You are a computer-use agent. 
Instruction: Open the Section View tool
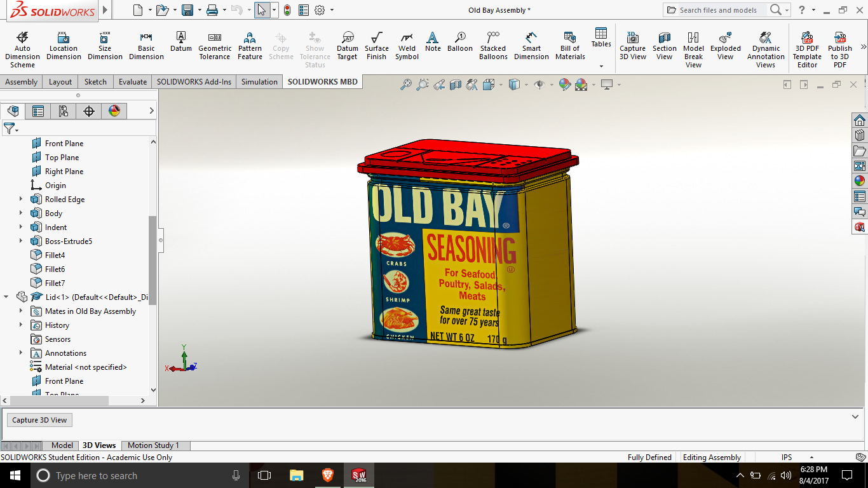pyautogui.click(x=664, y=46)
